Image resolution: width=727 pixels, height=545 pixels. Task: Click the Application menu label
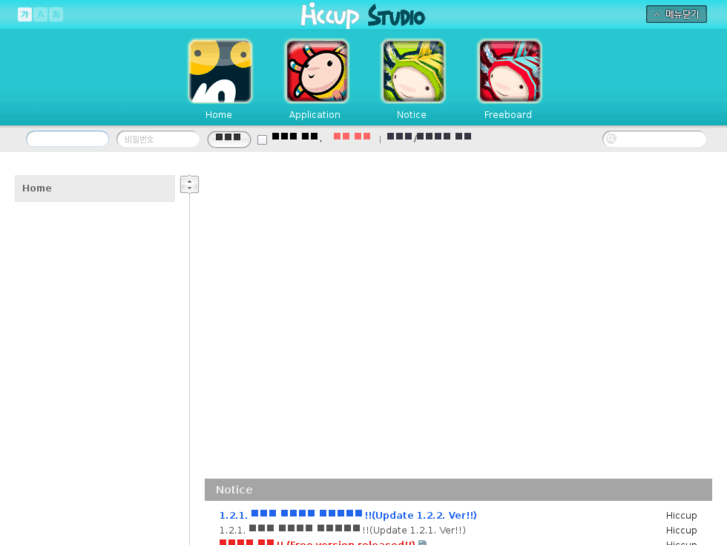click(315, 115)
